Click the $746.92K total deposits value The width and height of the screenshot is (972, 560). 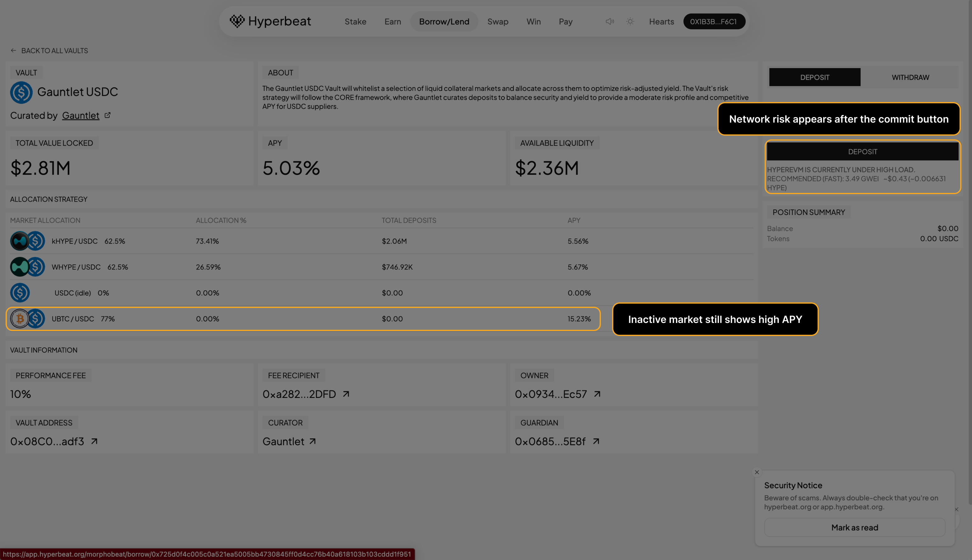point(397,267)
